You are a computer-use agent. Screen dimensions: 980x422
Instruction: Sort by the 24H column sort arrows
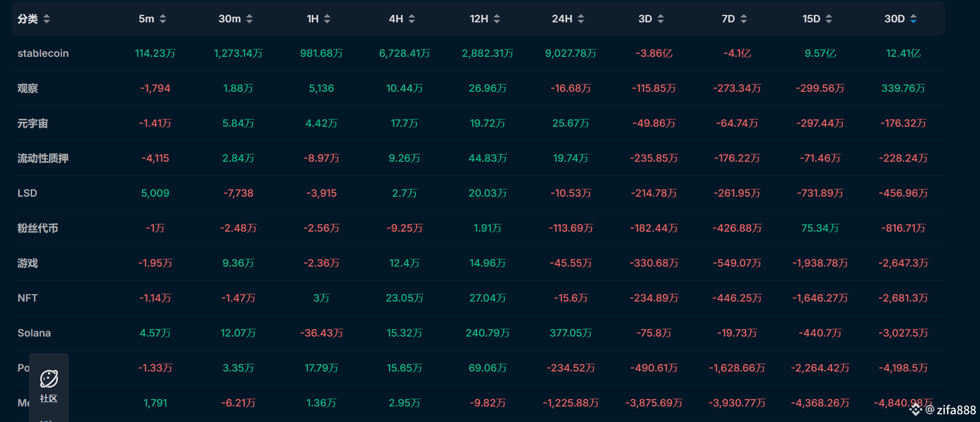click(x=581, y=19)
